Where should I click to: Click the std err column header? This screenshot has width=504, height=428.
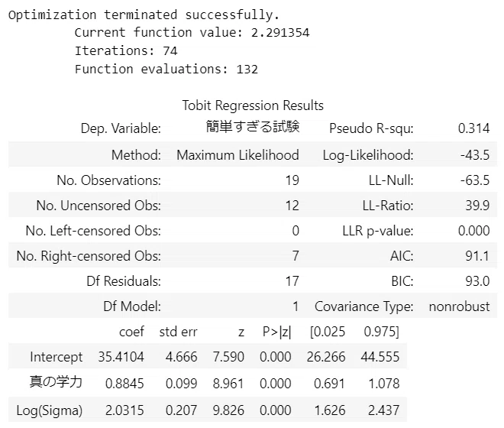click(178, 332)
